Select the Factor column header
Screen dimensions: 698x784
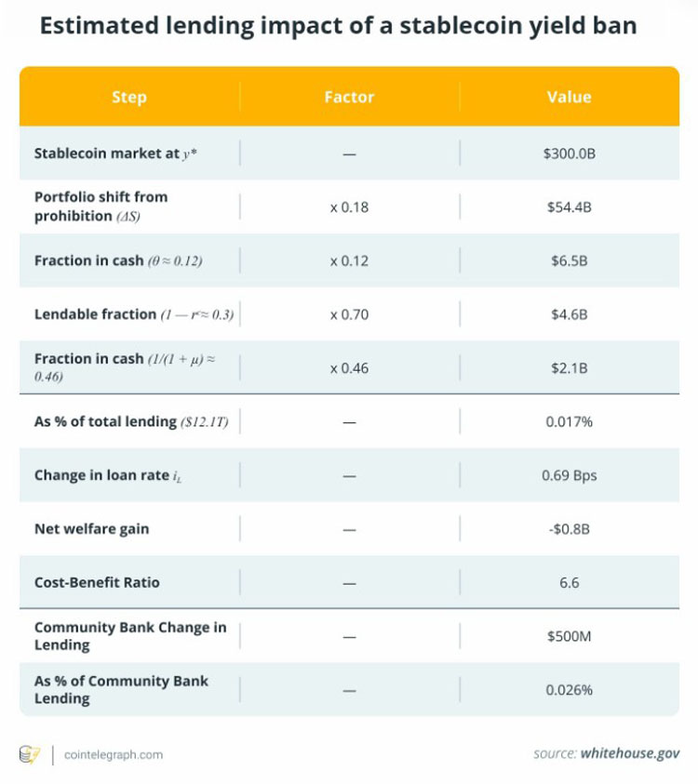pos(349,97)
